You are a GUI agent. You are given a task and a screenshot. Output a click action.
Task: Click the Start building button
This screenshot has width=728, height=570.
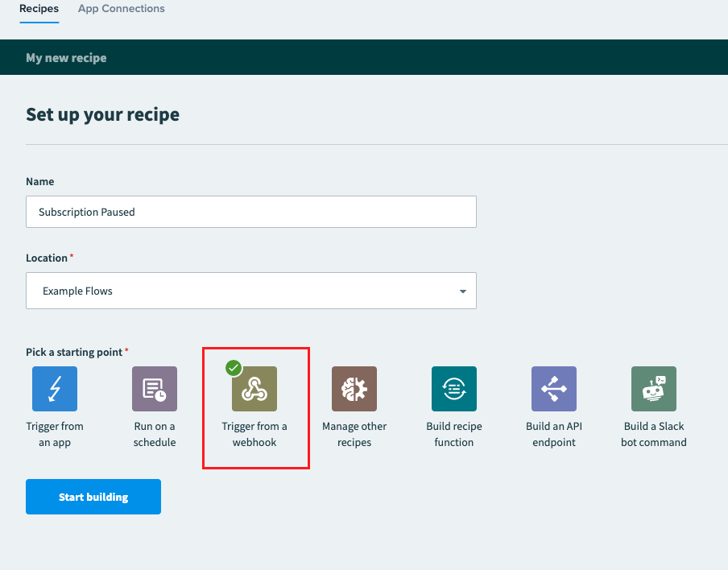coord(93,497)
